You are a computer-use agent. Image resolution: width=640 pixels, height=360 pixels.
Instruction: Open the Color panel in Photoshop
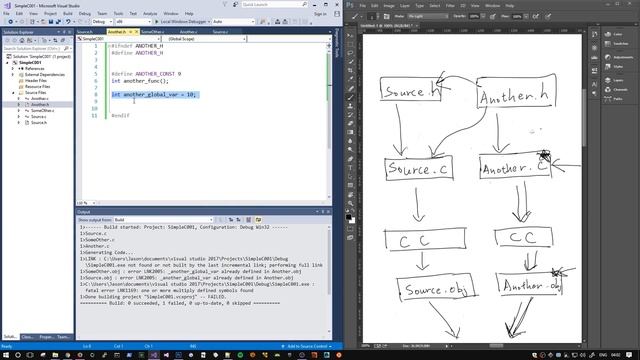pyautogui.click(x=614, y=34)
